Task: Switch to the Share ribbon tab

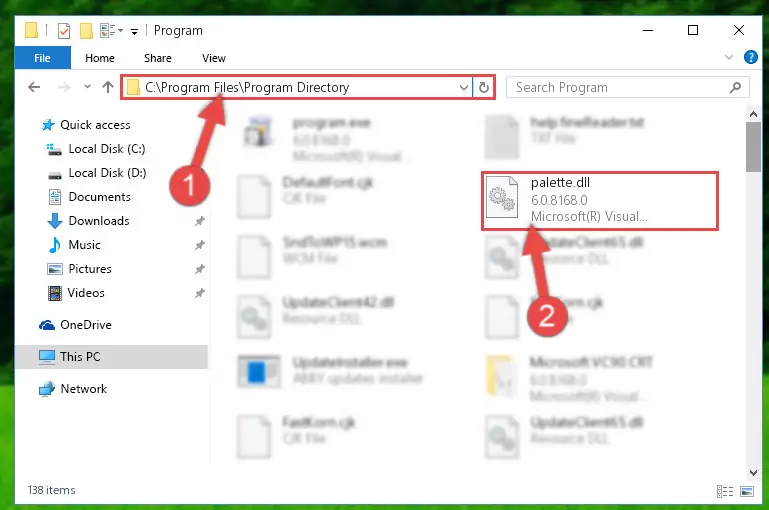Action: (x=158, y=58)
